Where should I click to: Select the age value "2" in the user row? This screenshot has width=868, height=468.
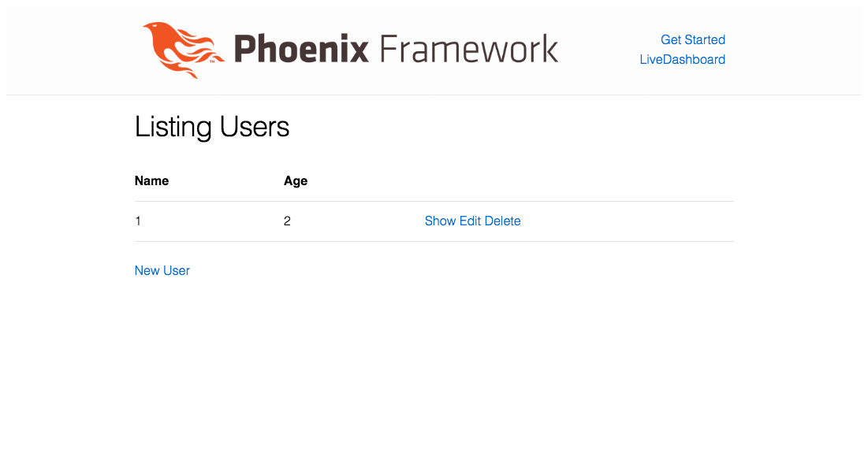[x=287, y=221]
